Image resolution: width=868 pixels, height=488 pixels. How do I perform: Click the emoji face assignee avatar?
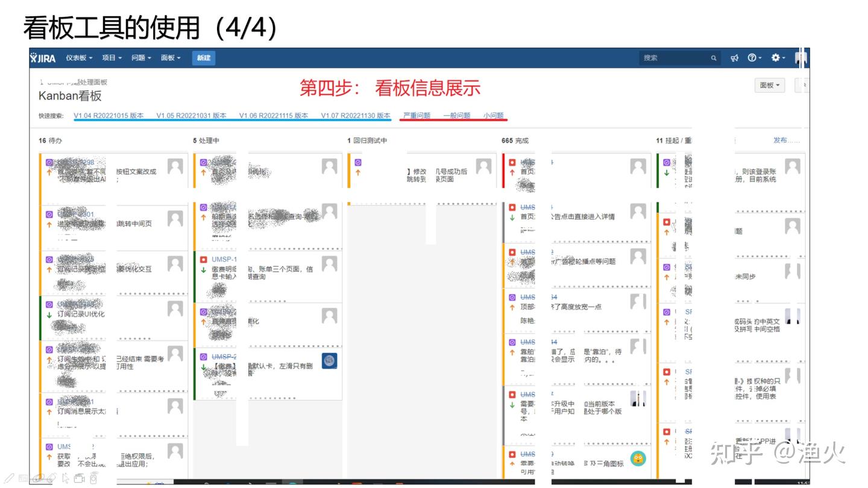pos(638,458)
